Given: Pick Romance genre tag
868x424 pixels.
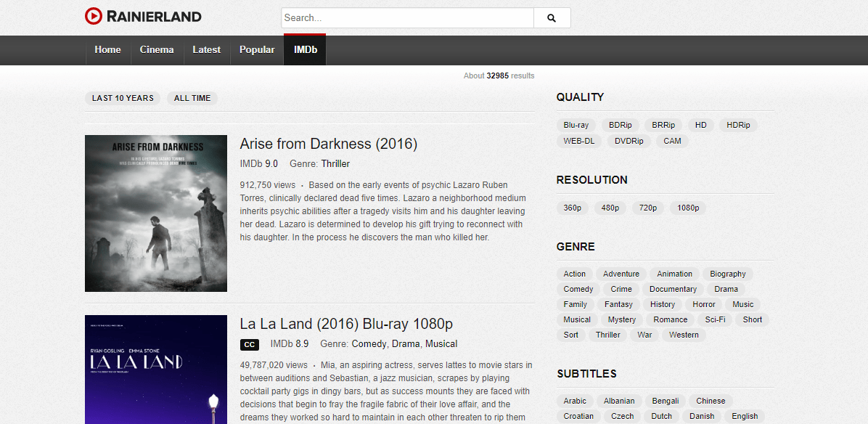Looking at the screenshot, I should coord(671,319).
